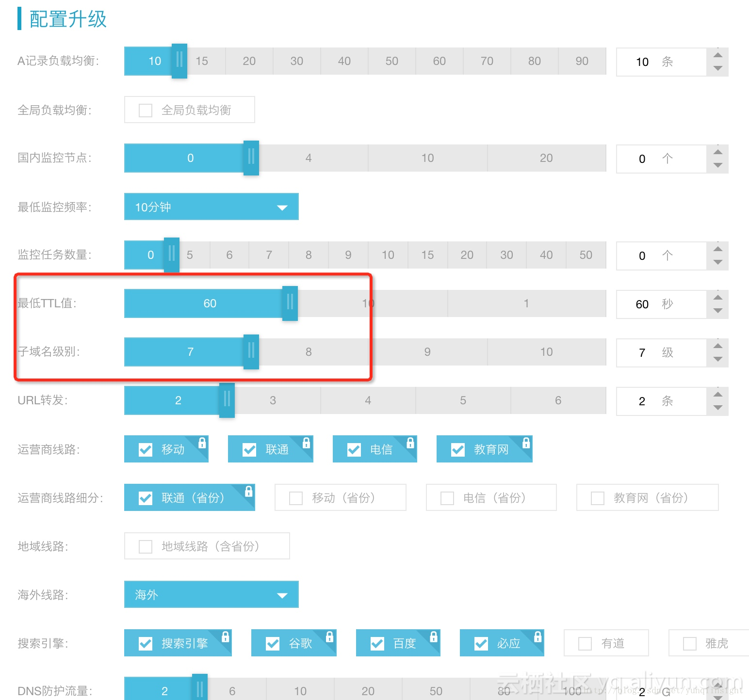This screenshot has width=749, height=700.
Task: Uncheck 必应 search engine option
Action: coord(481,643)
